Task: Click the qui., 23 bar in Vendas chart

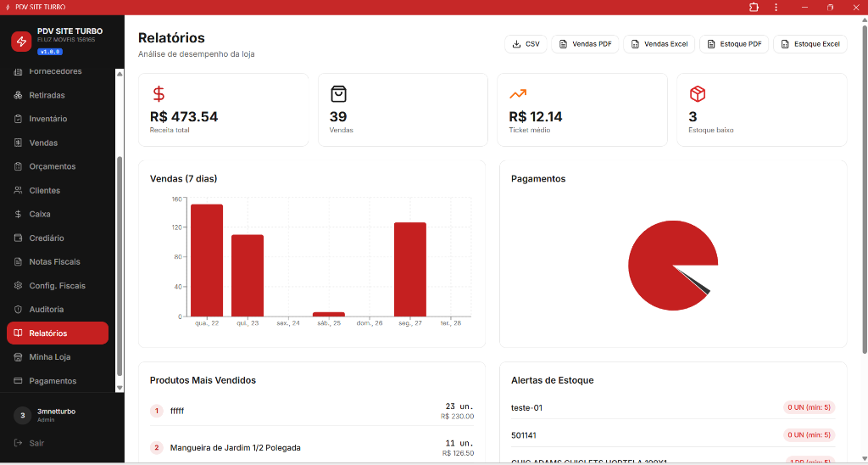Action: (x=248, y=276)
